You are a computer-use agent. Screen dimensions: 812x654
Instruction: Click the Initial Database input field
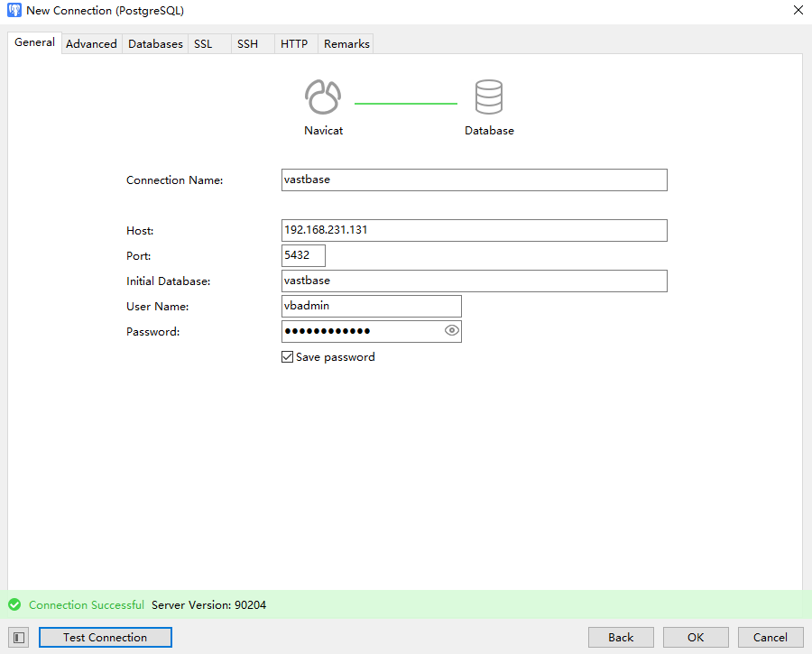tap(474, 281)
